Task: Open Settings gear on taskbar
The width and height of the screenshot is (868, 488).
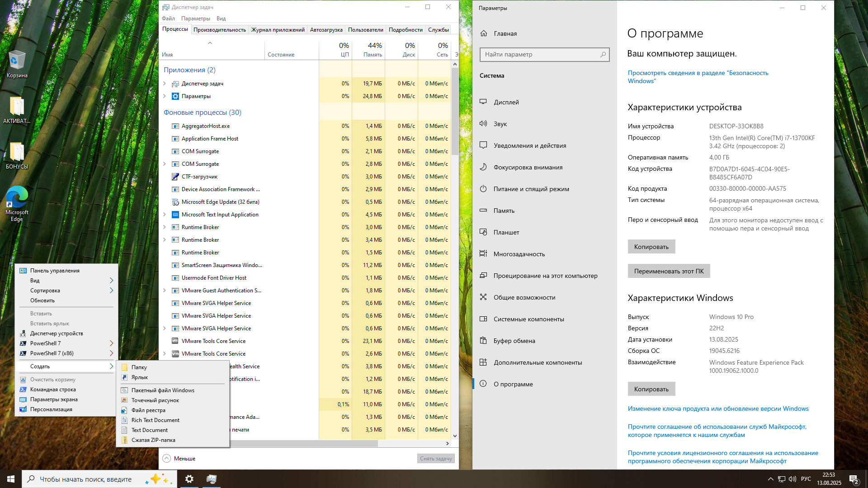Action: click(x=189, y=479)
